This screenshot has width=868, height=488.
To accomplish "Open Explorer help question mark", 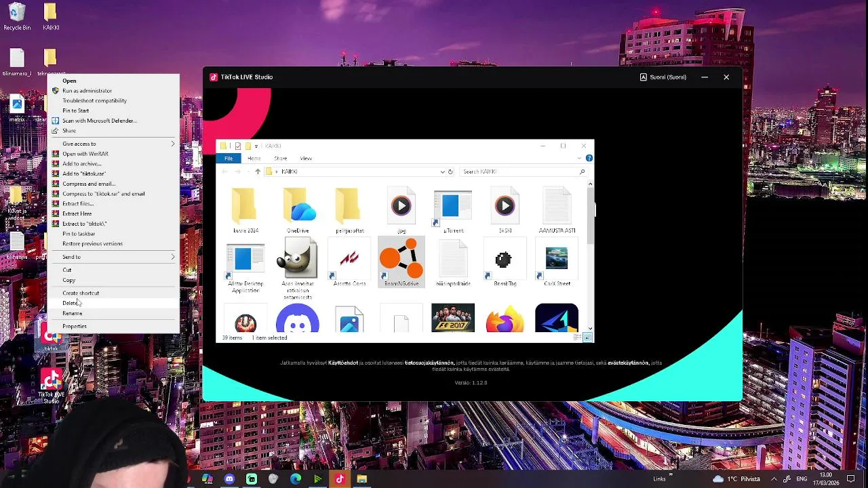I will (589, 158).
